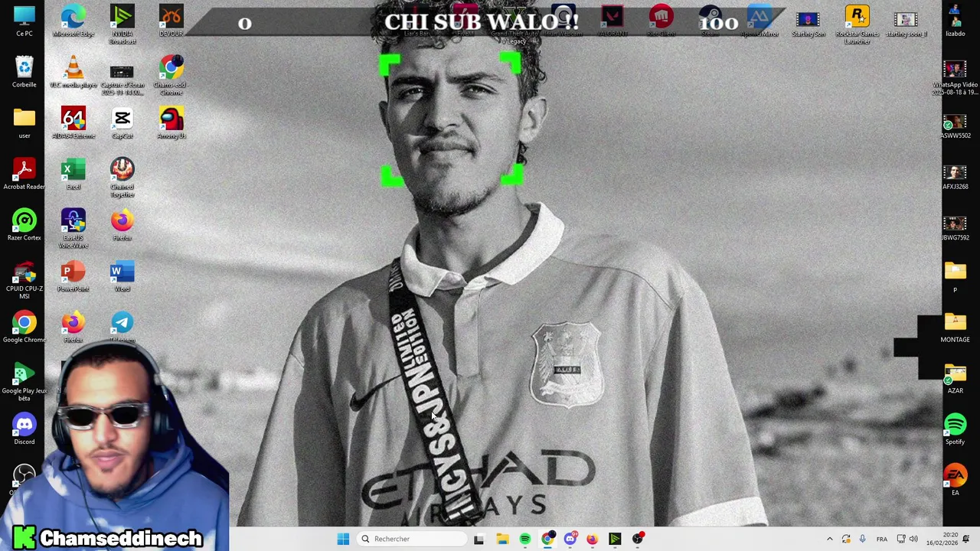Open the Corbeille recycle bin

tap(24, 71)
